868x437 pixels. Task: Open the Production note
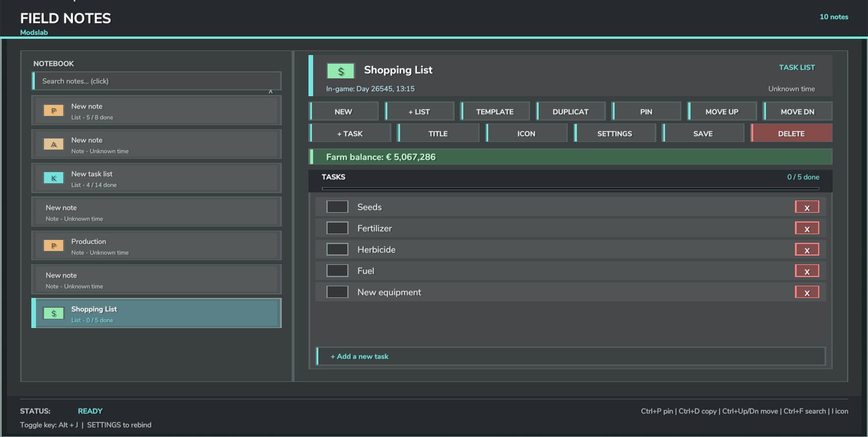click(x=157, y=246)
